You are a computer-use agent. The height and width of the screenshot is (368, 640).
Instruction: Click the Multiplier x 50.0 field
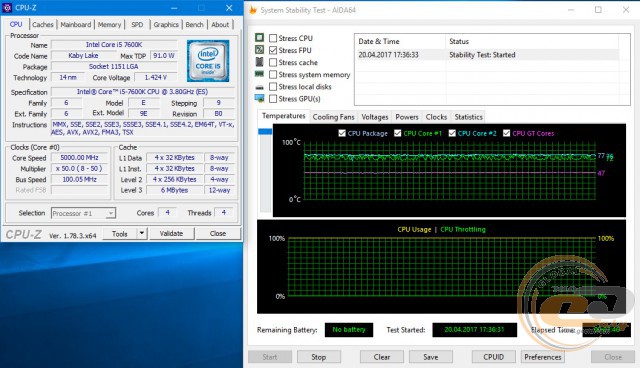tap(80, 168)
